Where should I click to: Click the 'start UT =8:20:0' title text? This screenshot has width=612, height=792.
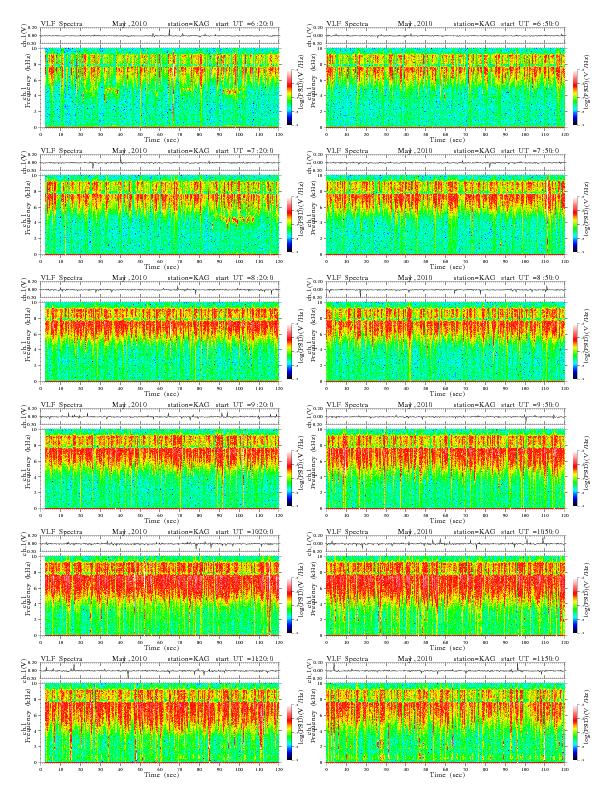pos(245,277)
